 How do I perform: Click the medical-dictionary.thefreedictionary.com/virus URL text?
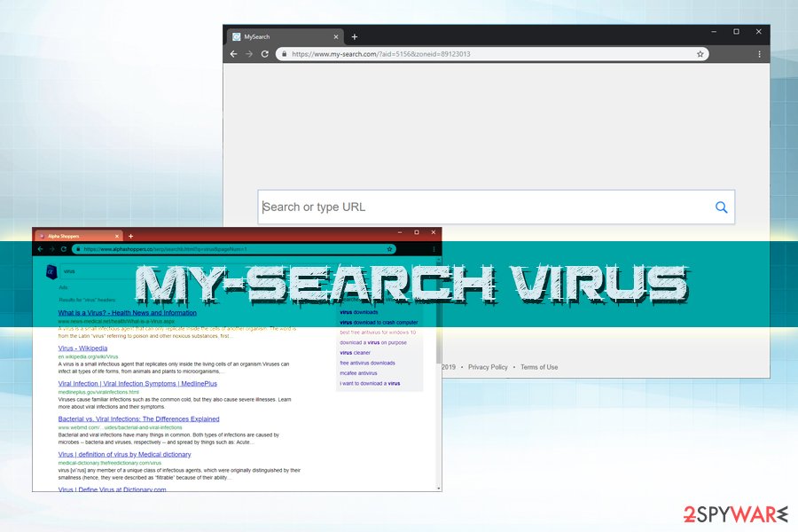tap(109, 463)
